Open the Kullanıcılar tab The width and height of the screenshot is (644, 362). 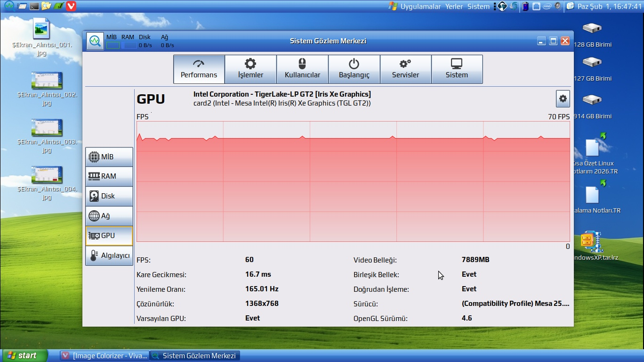(302, 69)
